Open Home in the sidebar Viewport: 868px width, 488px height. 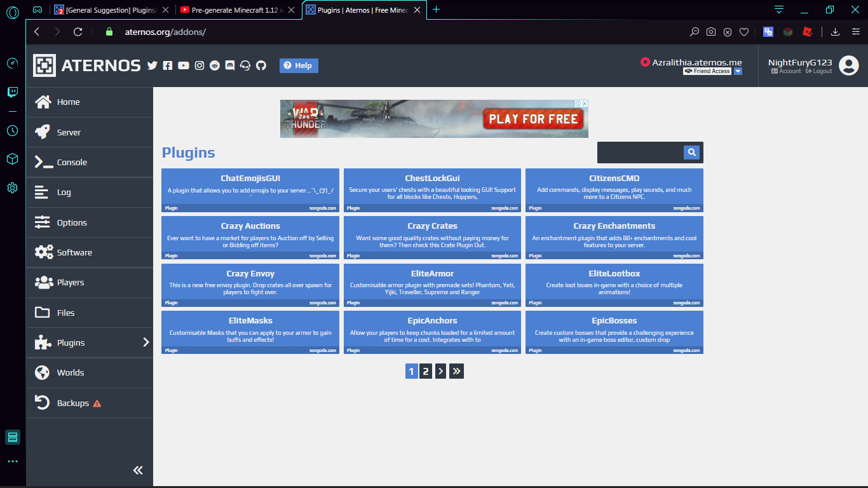coord(90,102)
